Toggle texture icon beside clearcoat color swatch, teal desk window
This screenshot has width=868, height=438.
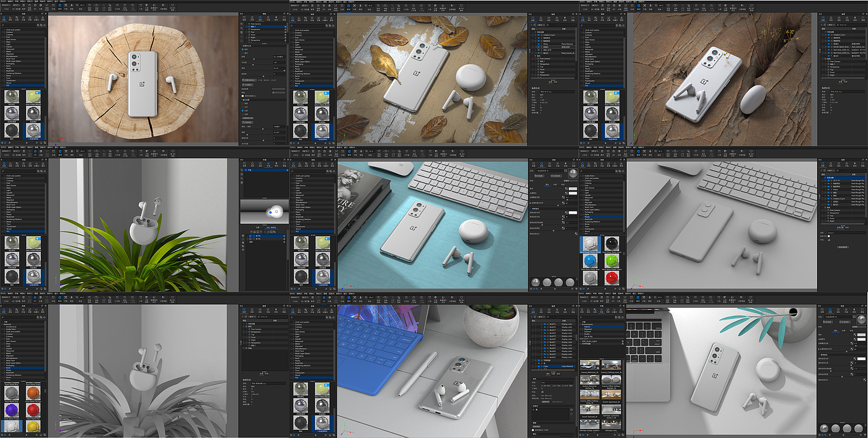[x=566, y=212]
